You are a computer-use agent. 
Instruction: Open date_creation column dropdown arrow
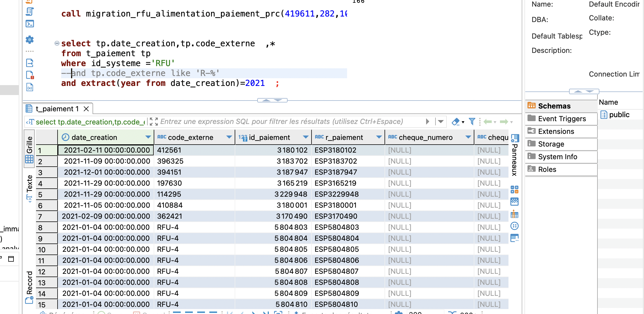point(148,137)
